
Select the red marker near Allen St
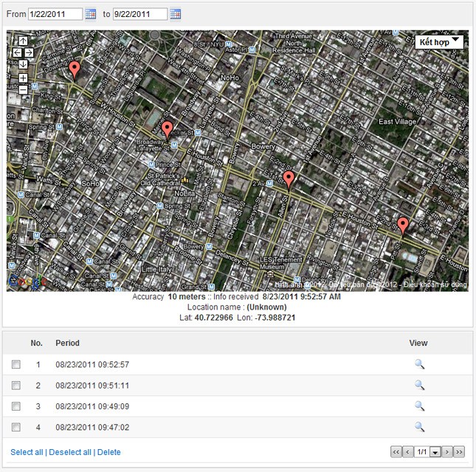(289, 179)
